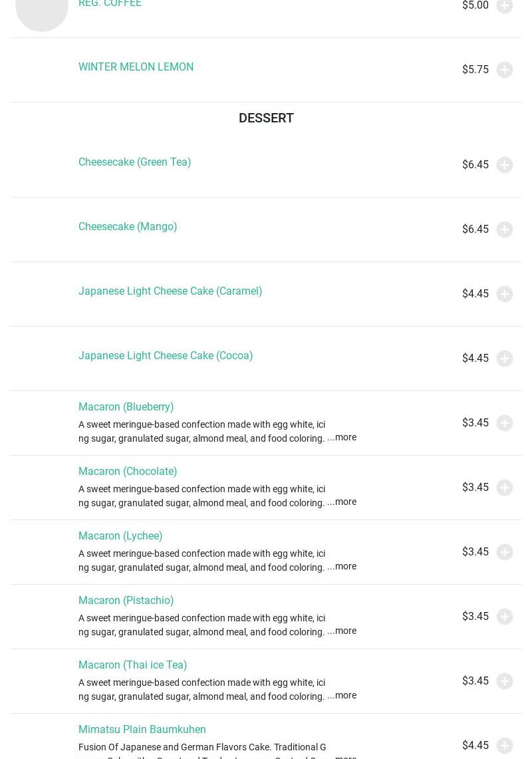Open the Cheesecake (Green Tea) item link
The image size is (532, 759).
pyautogui.click(x=134, y=162)
